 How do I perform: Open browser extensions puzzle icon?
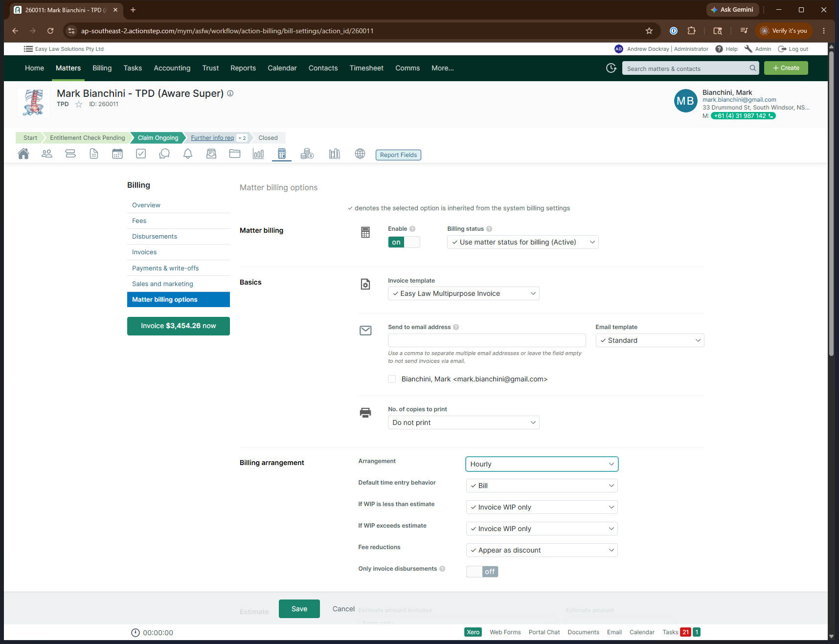coord(691,31)
